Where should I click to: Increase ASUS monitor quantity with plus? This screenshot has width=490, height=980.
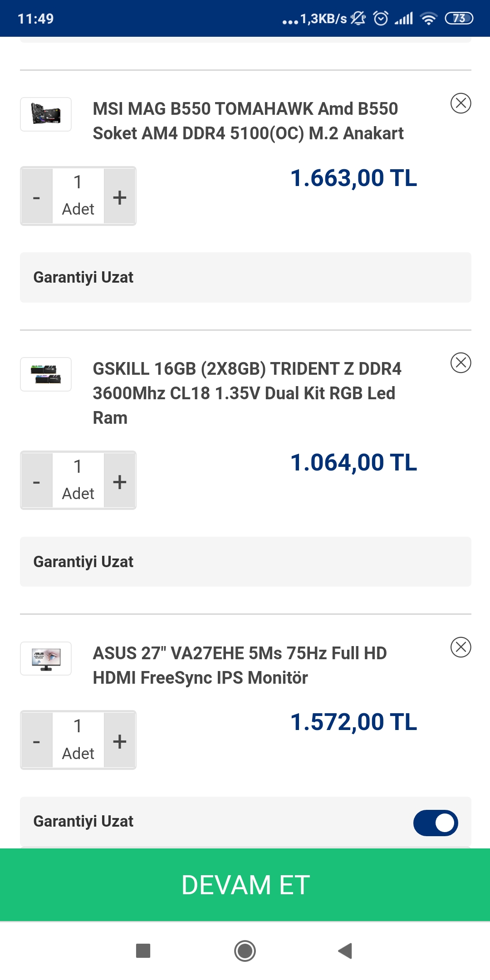tap(120, 741)
